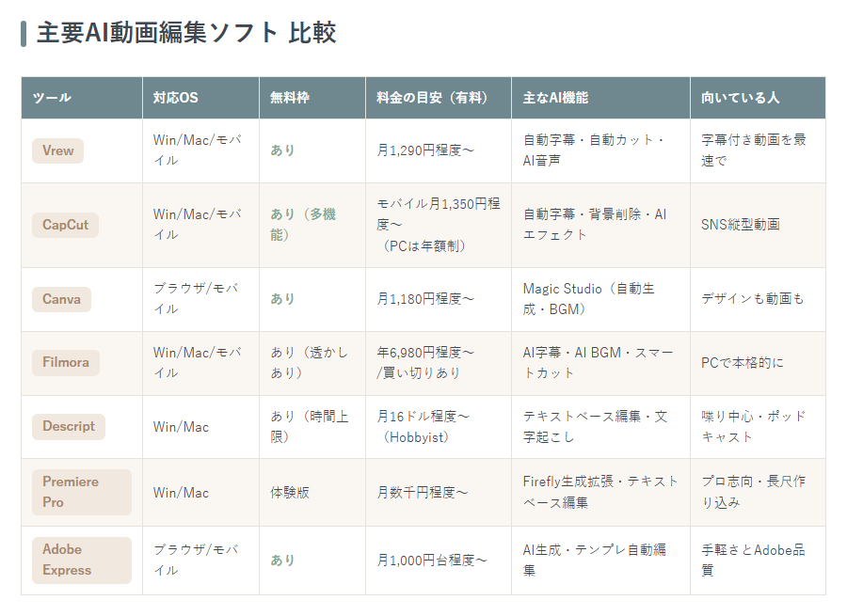Image resolution: width=847 pixels, height=616 pixels.
Task: Click Canva's 月1,180円程度〜 price cell
Action: [x=439, y=299]
